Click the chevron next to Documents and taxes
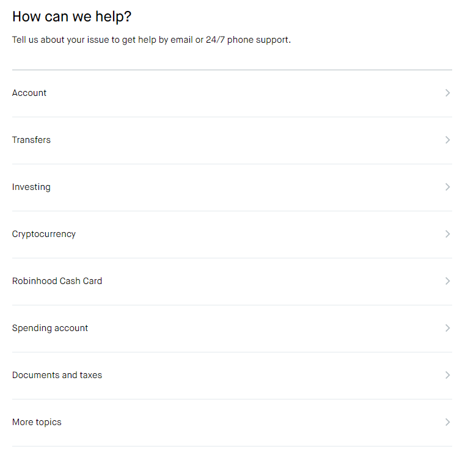Viewport: 476px width, 452px height. pos(447,375)
